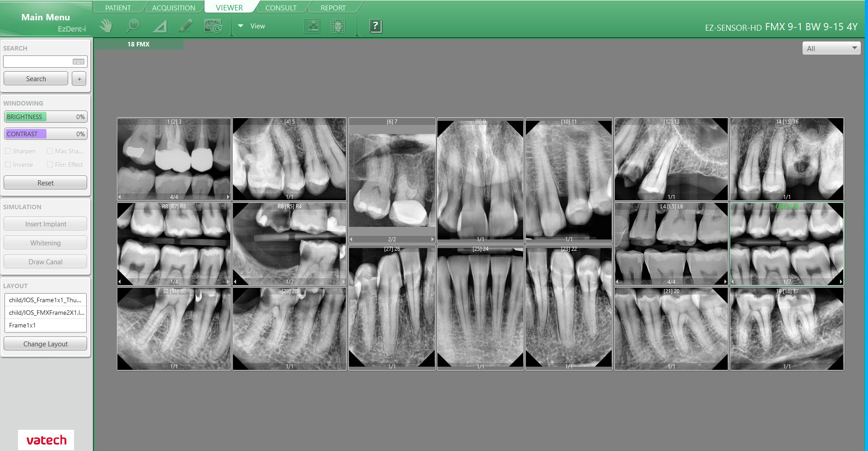Image resolution: width=868 pixels, height=451 pixels.
Task: Select the hand pan tool
Action: point(106,26)
